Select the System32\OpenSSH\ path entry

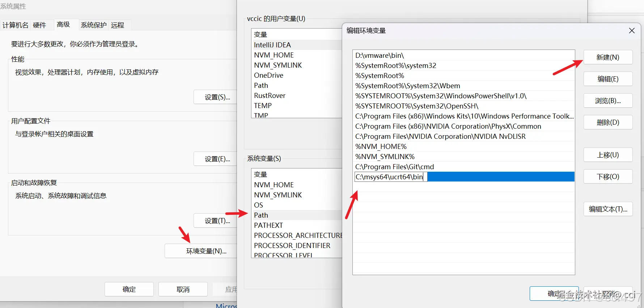[x=463, y=106]
